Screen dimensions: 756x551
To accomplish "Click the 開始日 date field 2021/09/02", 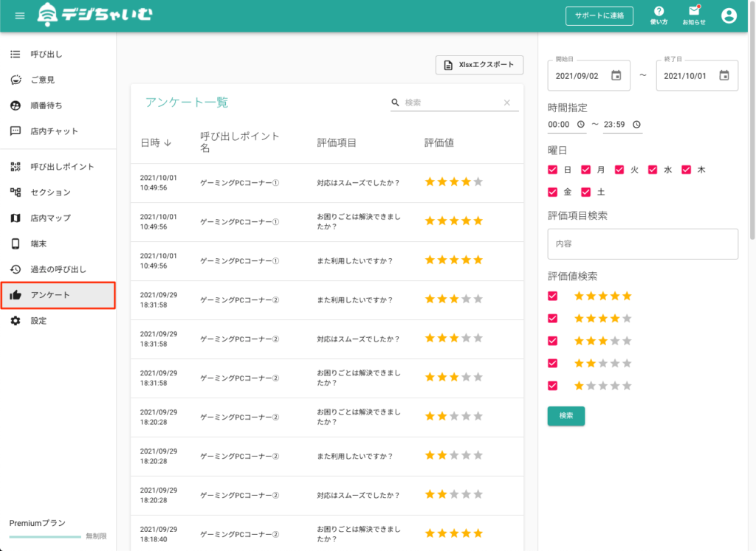I will point(588,75).
